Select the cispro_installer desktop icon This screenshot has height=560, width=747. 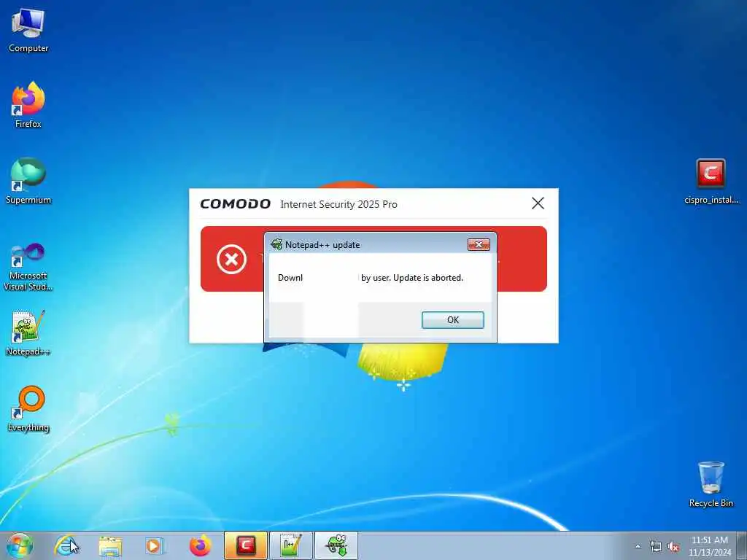(x=711, y=182)
